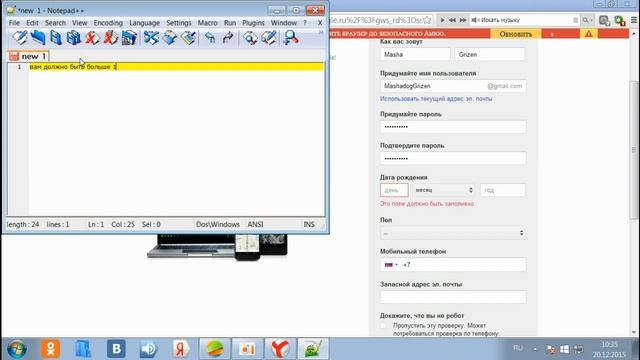
Task: Click the Save file floppy icon
Action: click(x=56, y=38)
